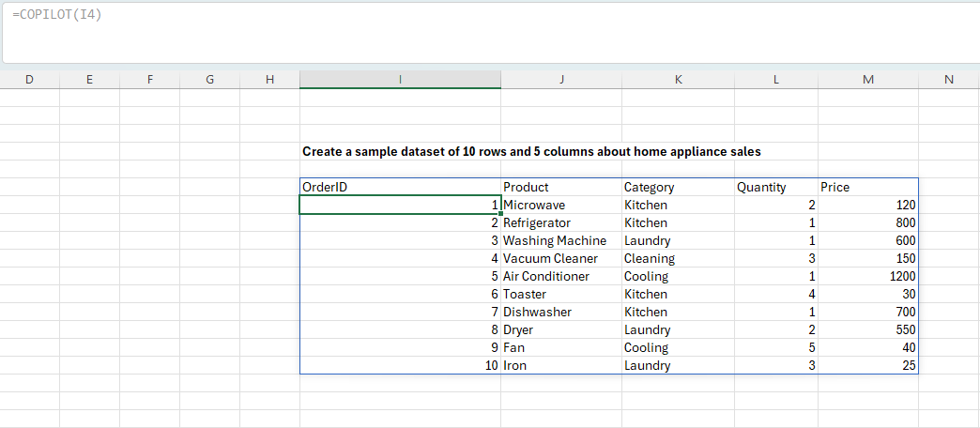
Task: Select column N header
Action: tap(948, 80)
